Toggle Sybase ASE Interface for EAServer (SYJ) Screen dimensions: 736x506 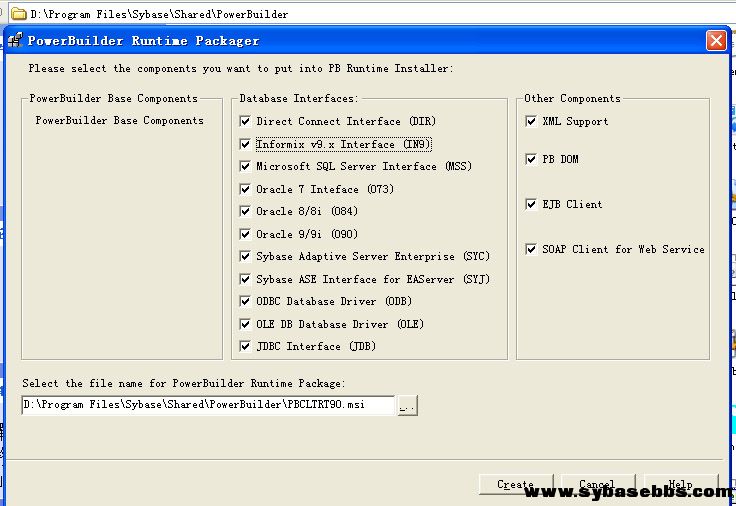(x=245, y=279)
